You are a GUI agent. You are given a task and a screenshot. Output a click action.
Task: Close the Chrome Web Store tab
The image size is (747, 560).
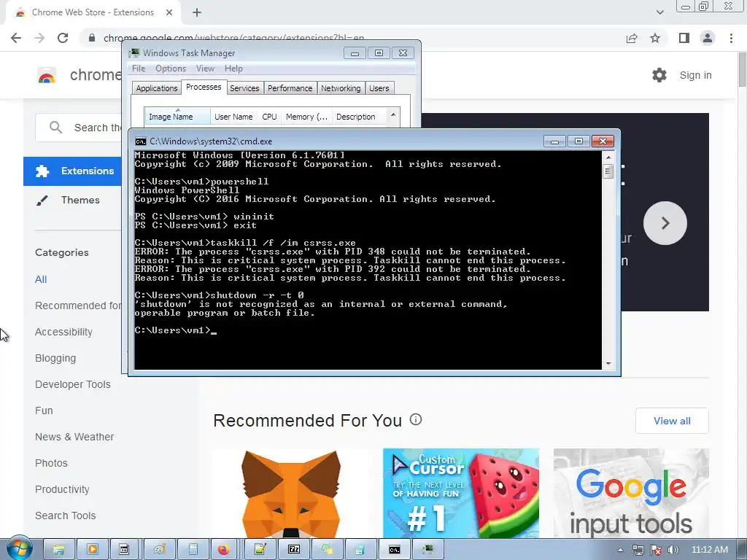click(x=169, y=12)
